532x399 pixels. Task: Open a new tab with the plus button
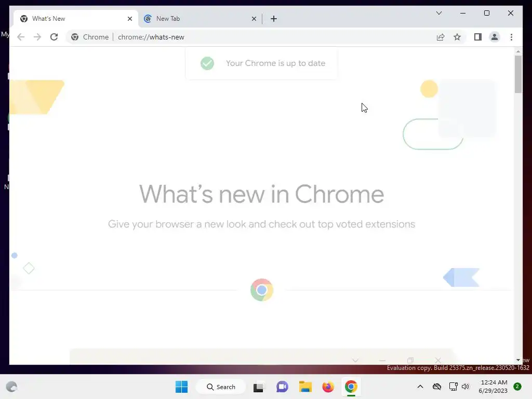tap(273, 19)
